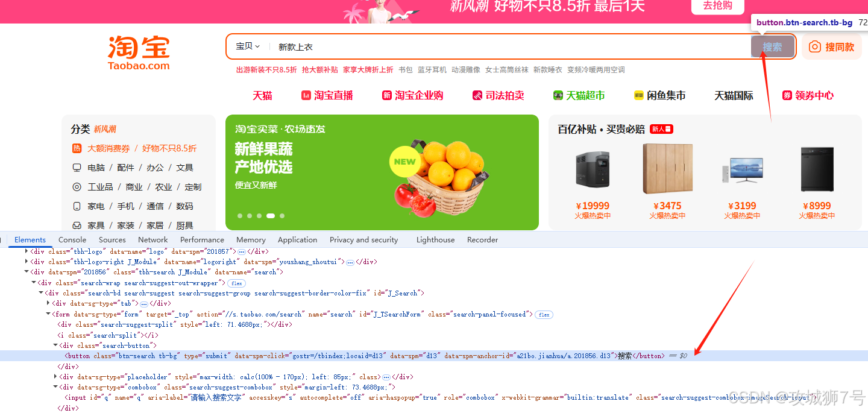
Task: Click the Taobao logo
Action: click(x=139, y=52)
